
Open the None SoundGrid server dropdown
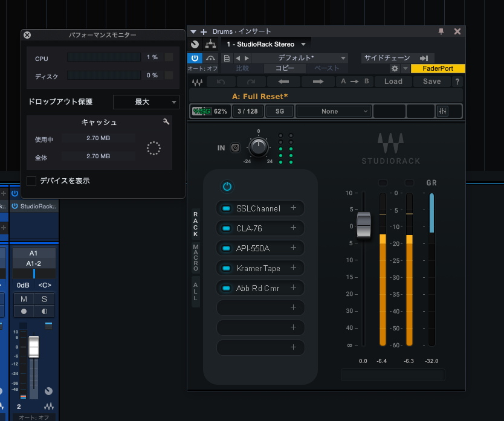tap(334, 112)
